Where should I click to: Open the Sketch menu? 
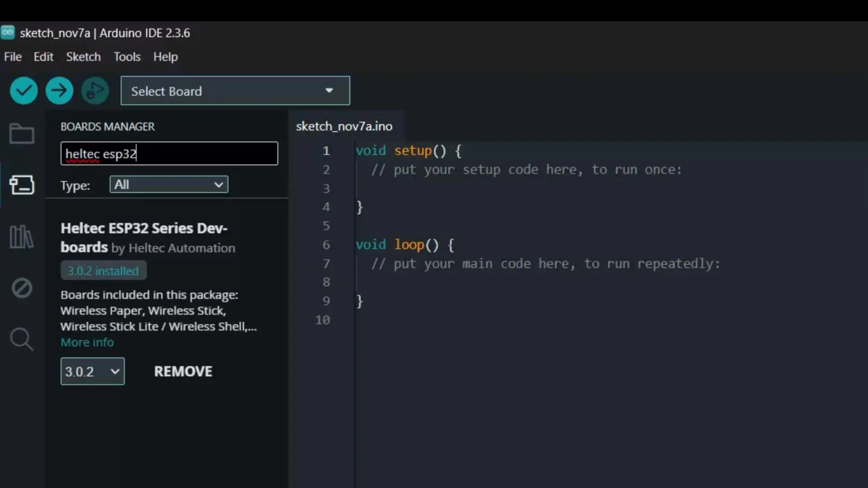(x=83, y=57)
